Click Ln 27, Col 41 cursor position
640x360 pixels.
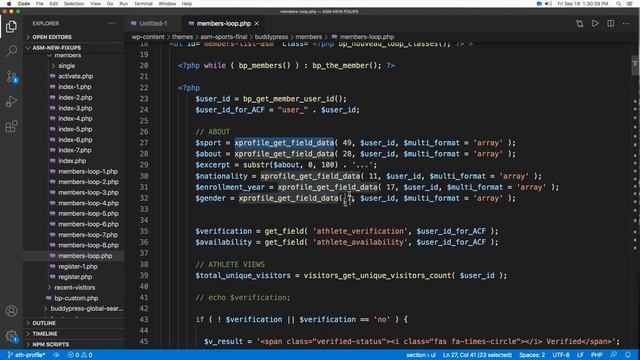(477, 355)
